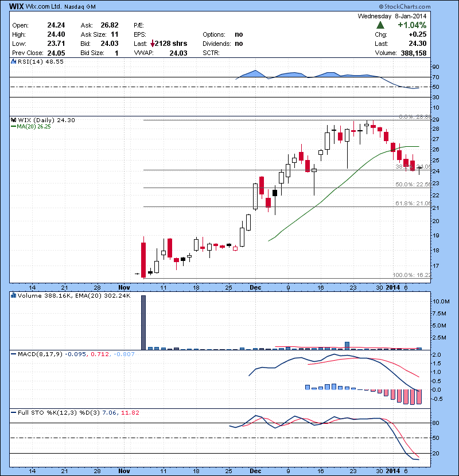459x476 pixels.
Task: Click the 10.0M volume axis label
Action: 441,302
